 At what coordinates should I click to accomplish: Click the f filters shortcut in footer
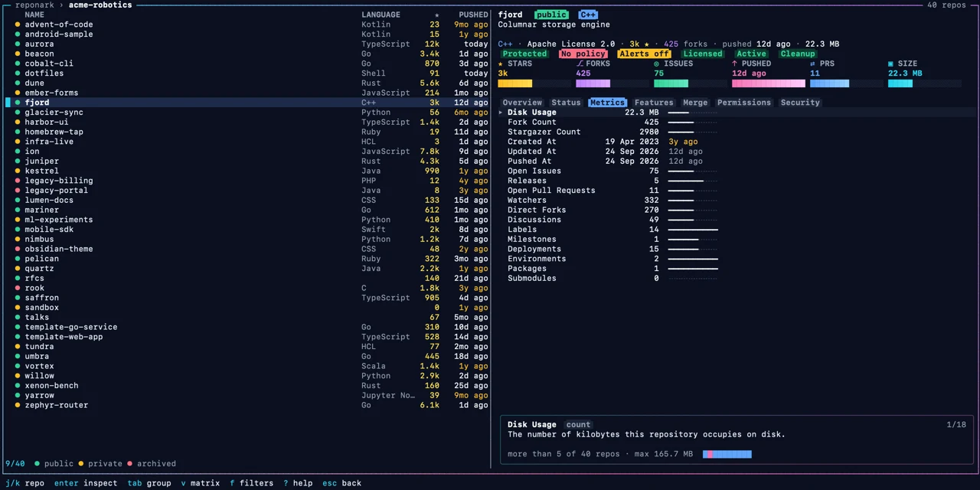[x=251, y=483]
